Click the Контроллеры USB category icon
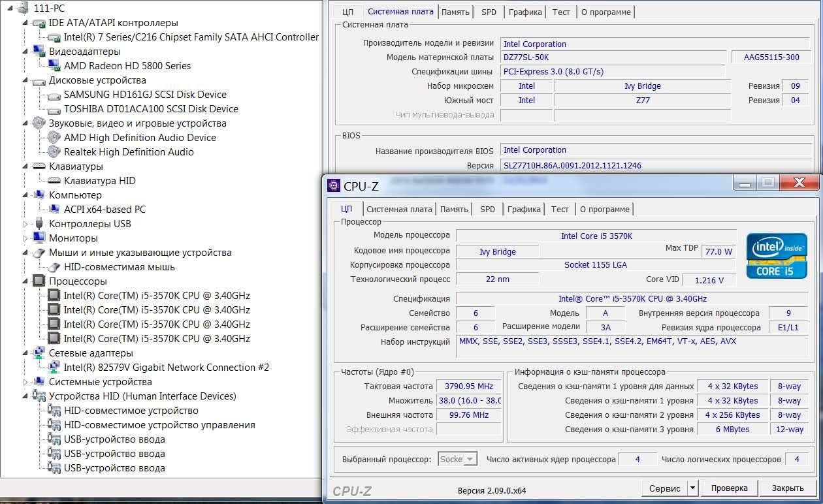823x504 pixels. coord(38,223)
